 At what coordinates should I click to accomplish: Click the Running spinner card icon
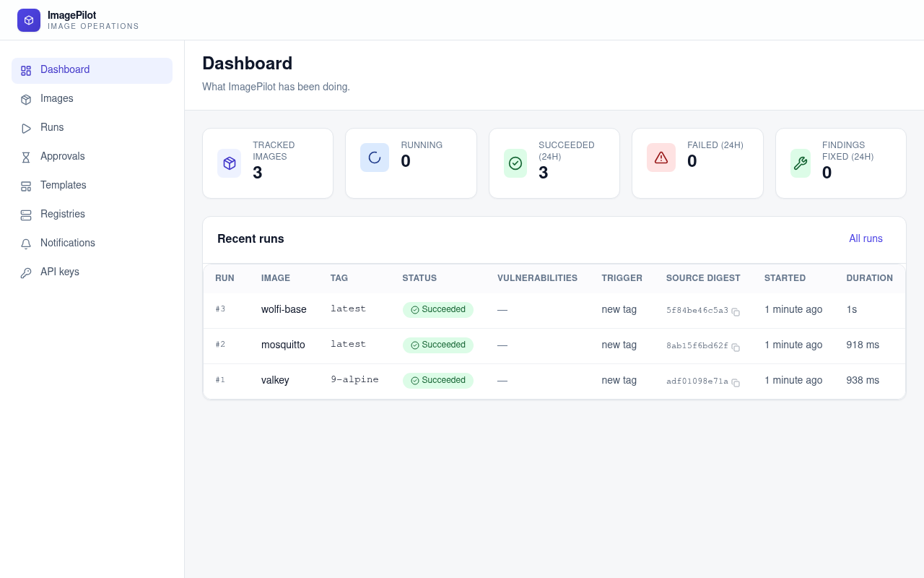point(375,158)
